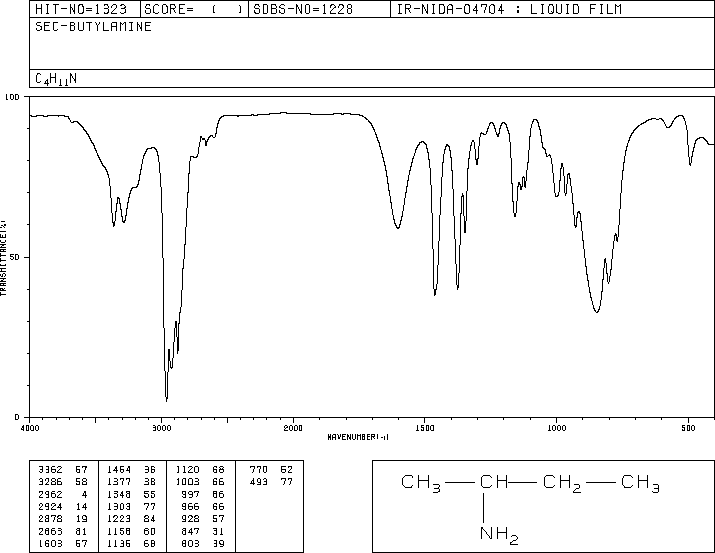The image size is (715, 553).
Task: Click peak table entry 997
Action: coord(191,494)
